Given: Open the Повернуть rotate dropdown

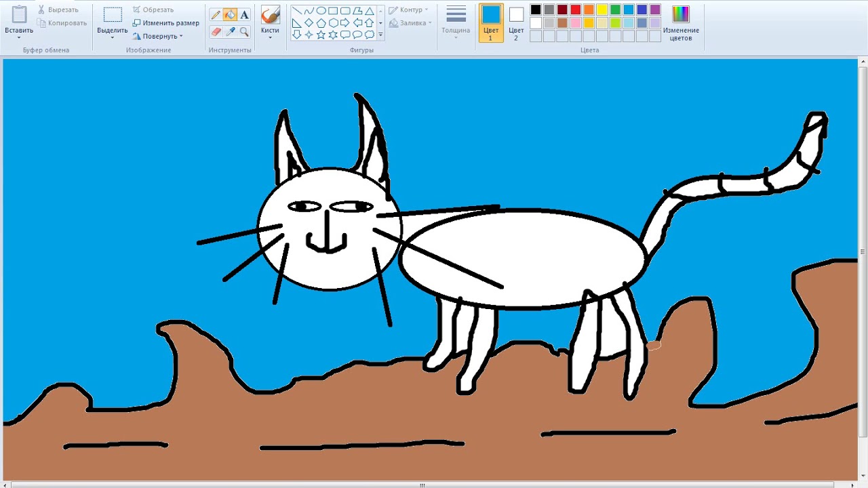Looking at the screenshot, I should coord(158,36).
